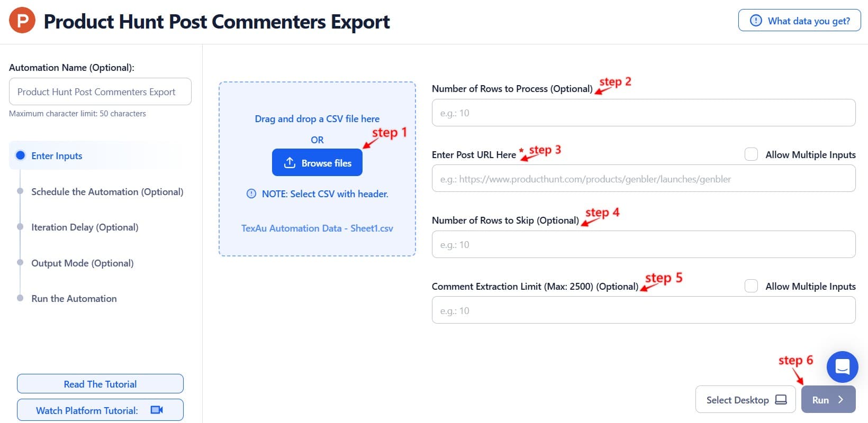Open the Iteration Delay step
This screenshot has height=423, width=868.
(x=85, y=227)
